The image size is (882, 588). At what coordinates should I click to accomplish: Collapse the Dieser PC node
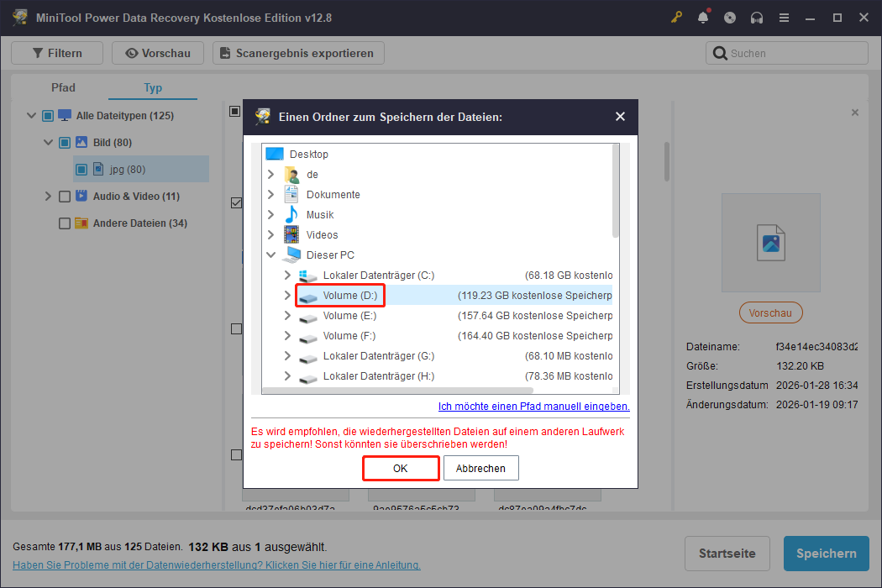271,255
